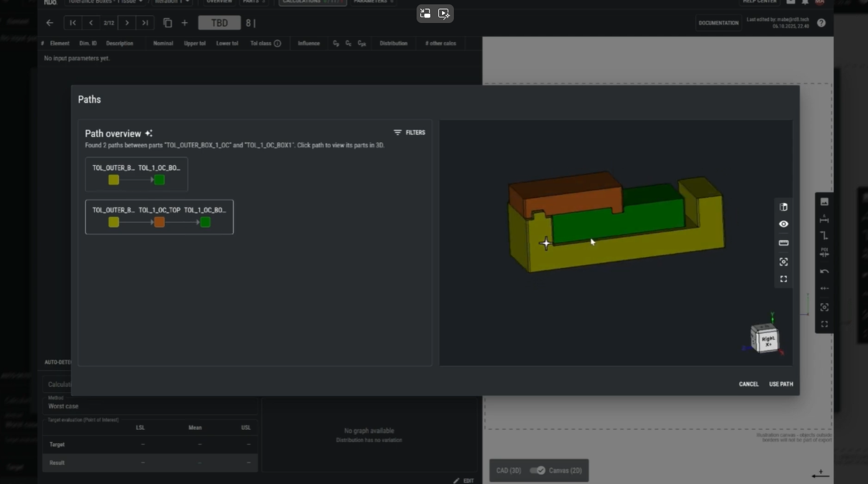Select the POI tool in canvas toolbar
This screenshot has height=484, width=868.
(824, 252)
